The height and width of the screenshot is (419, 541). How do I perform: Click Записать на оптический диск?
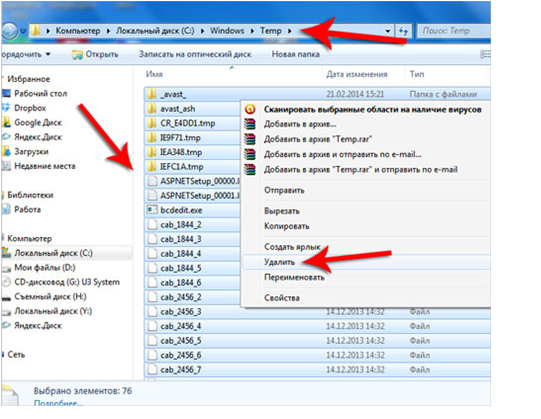click(195, 54)
